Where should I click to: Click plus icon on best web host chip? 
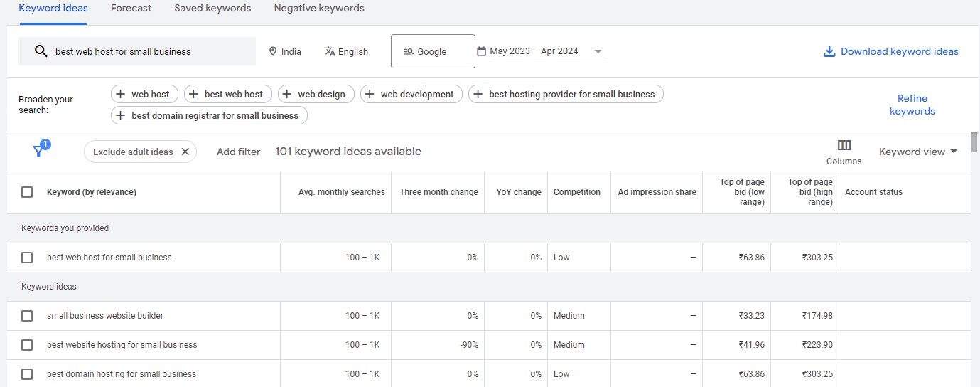[x=194, y=94]
